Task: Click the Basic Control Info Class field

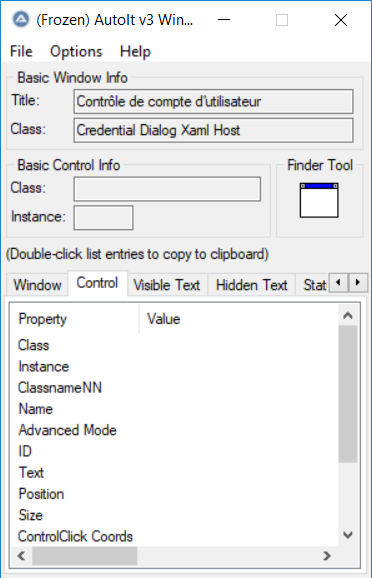Action: pyautogui.click(x=167, y=189)
